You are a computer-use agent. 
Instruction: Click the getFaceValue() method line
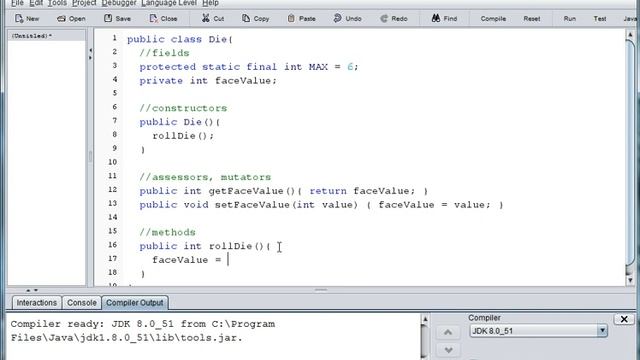[284, 191]
